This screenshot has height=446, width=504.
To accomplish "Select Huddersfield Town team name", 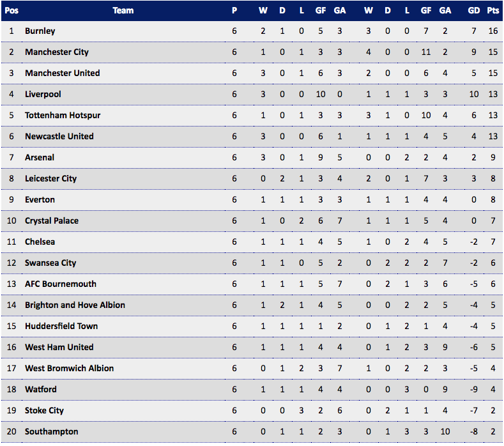I will coord(61,326).
